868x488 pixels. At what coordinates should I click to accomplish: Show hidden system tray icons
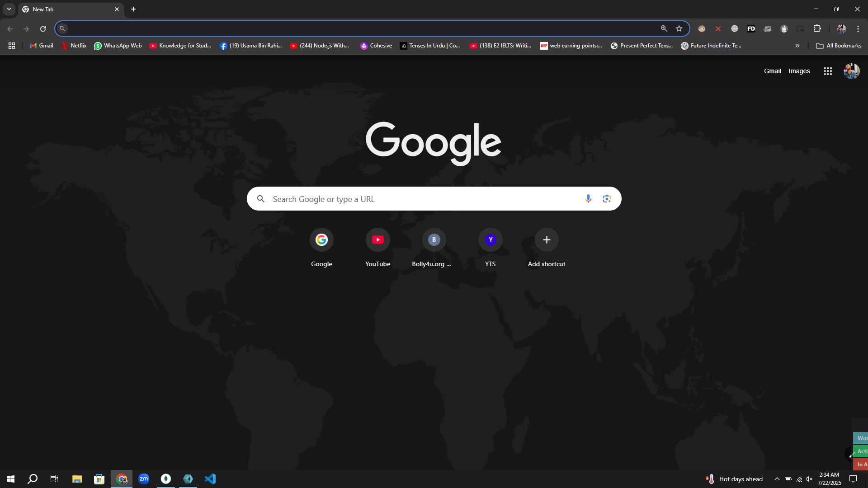tap(777, 479)
